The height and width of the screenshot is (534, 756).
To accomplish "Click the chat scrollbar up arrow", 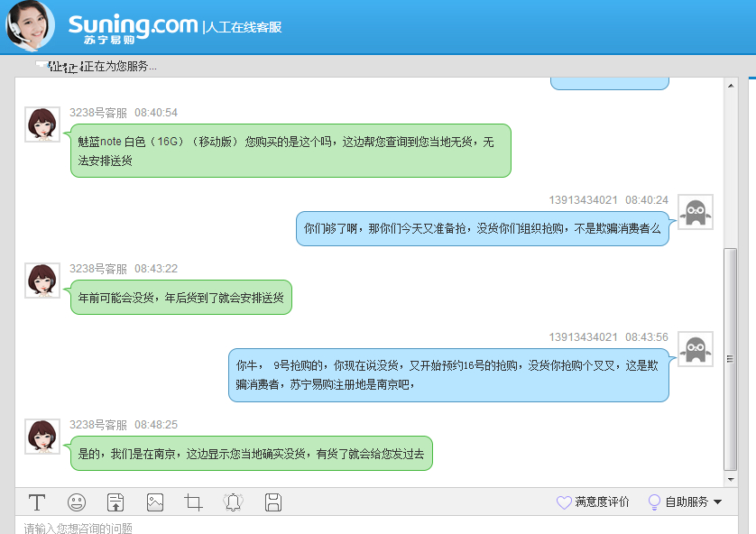I will coord(731,86).
